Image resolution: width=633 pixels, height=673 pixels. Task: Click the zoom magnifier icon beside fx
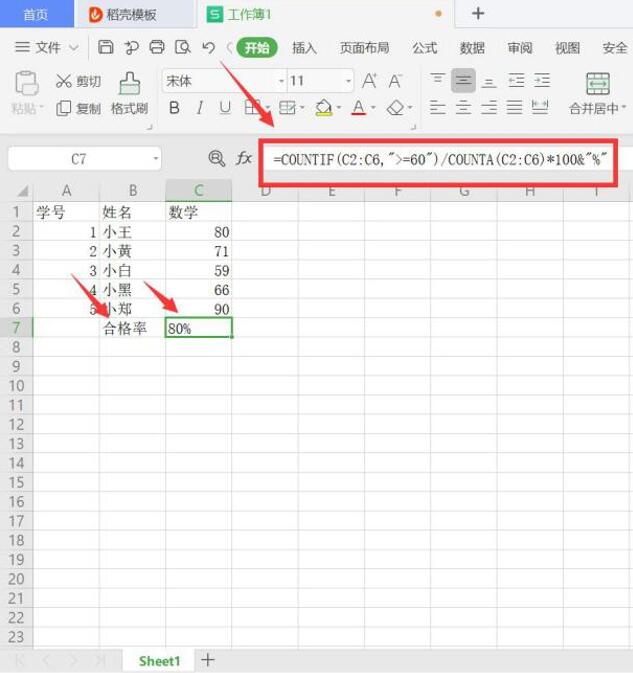[216, 159]
